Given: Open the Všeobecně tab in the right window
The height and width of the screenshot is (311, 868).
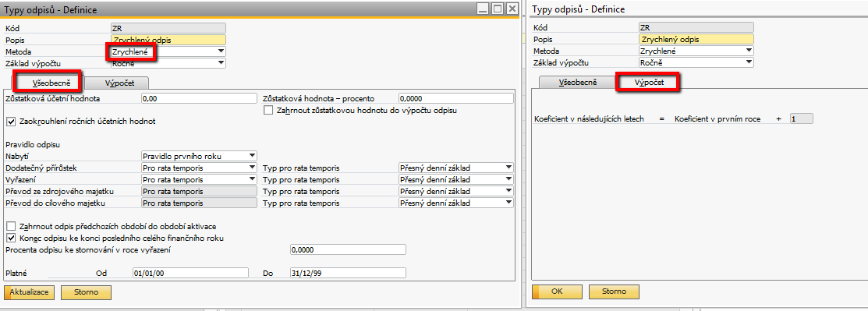Looking at the screenshot, I should [577, 83].
